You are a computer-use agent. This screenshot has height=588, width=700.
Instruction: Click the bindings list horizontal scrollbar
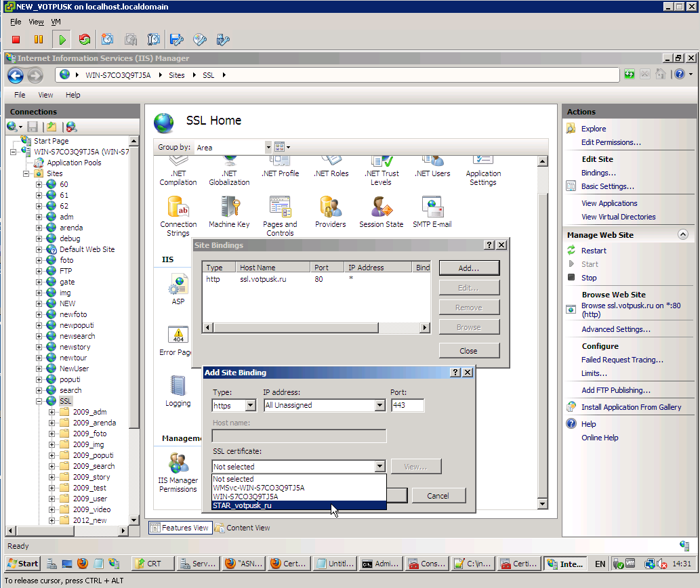315,328
